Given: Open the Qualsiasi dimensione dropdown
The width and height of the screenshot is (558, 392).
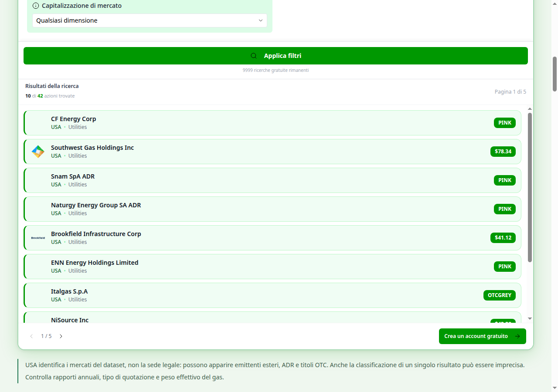Looking at the screenshot, I should point(150,20).
